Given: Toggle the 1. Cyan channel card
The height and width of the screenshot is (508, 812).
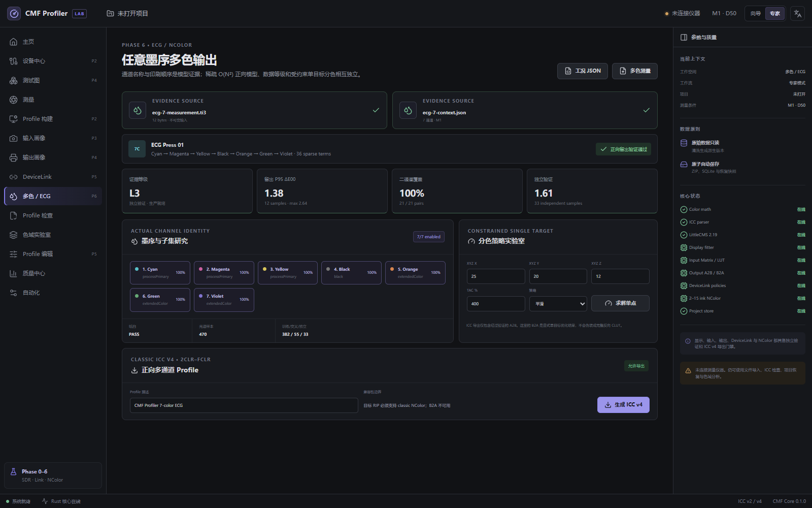Looking at the screenshot, I should 160,273.
